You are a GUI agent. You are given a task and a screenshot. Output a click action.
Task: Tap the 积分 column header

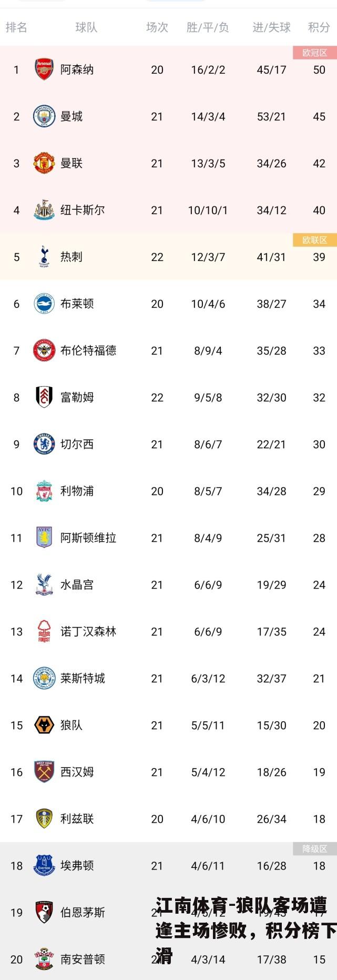click(319, 27)
